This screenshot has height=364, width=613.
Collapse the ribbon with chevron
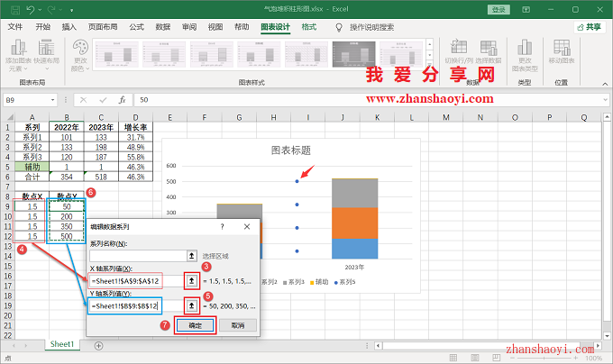[605, 84]
